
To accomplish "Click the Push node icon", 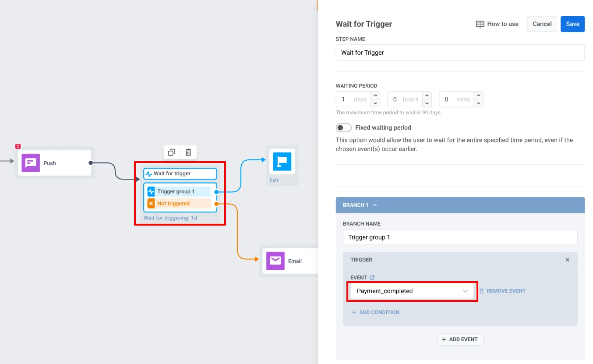I will click(x=30, y=163).
